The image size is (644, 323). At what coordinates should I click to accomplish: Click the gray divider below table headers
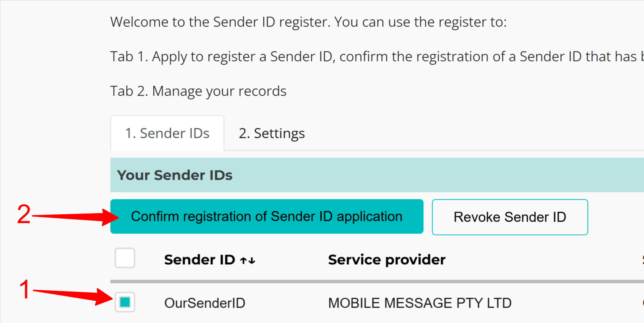coord(376,282)
